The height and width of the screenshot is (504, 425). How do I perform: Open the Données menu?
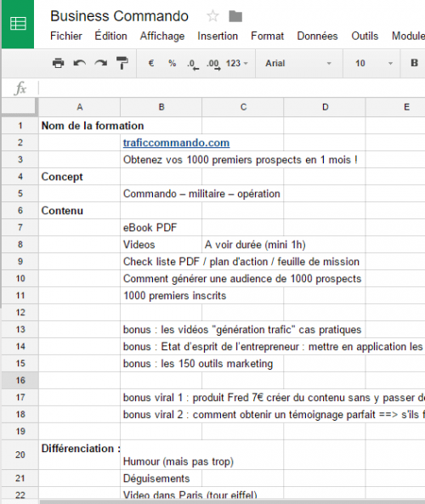click(317, 36)
